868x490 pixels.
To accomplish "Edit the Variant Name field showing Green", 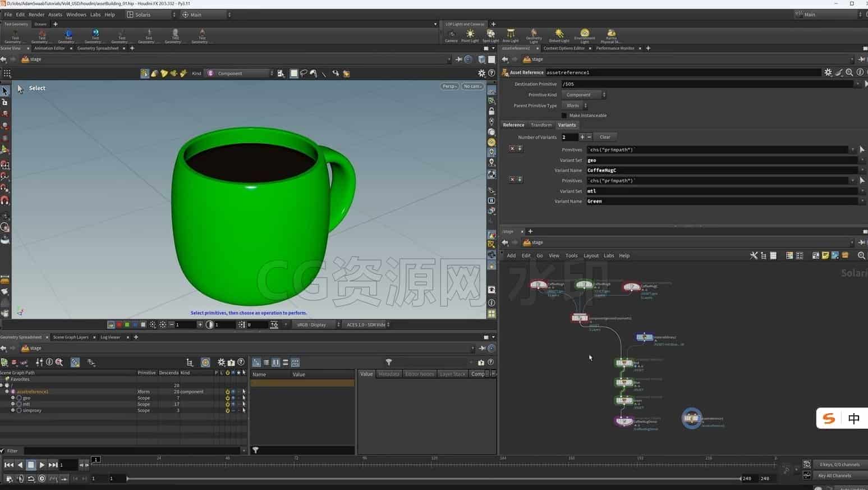I will coord(723,201).
